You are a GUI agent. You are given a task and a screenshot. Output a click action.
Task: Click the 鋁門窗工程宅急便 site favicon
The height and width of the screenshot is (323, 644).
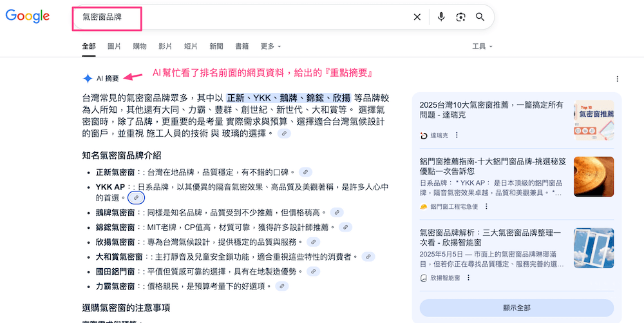[424, 207]
